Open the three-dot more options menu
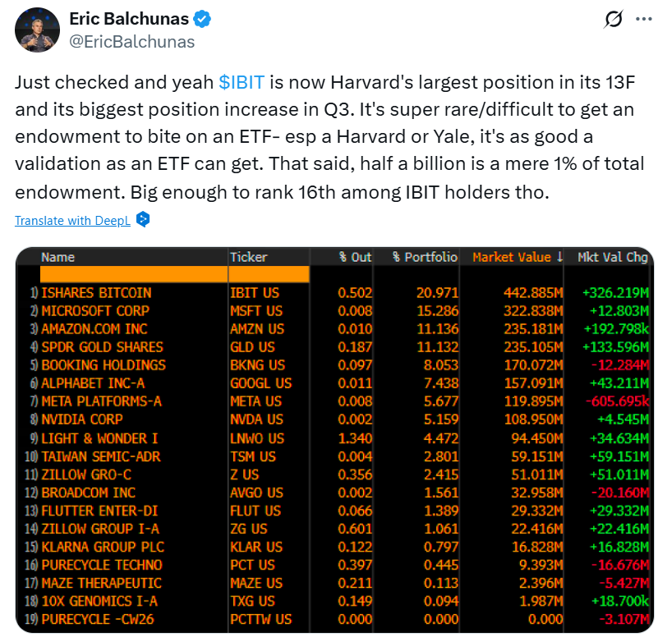 645,18
